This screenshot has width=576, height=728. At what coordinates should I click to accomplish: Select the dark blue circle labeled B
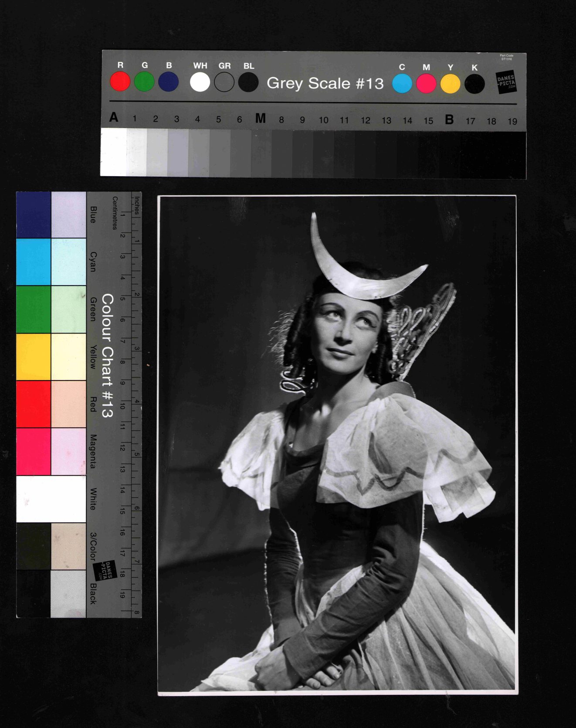click(169, 82)
